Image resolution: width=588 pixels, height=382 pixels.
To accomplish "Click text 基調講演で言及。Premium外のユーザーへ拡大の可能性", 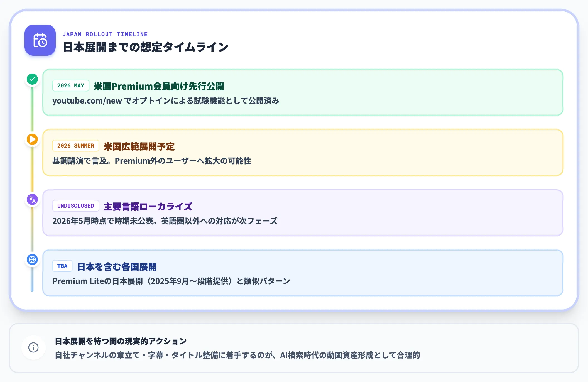I will pyautogui.click(x=152, y=161).
